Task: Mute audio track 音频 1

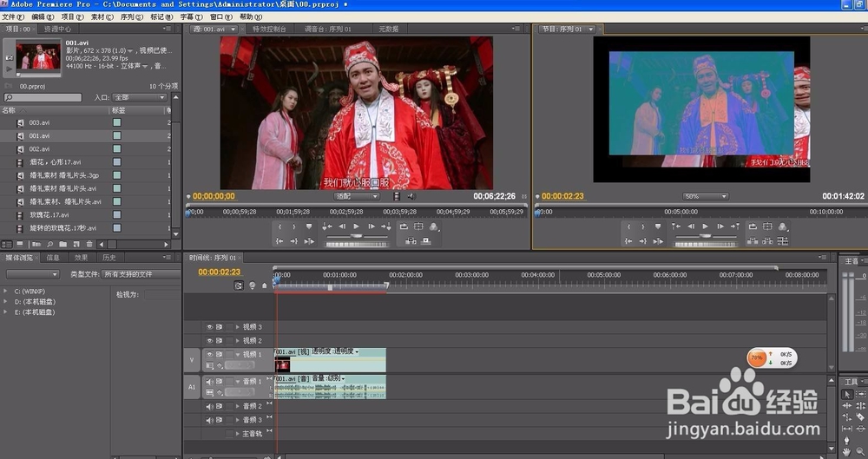Action: pos(210,382)
